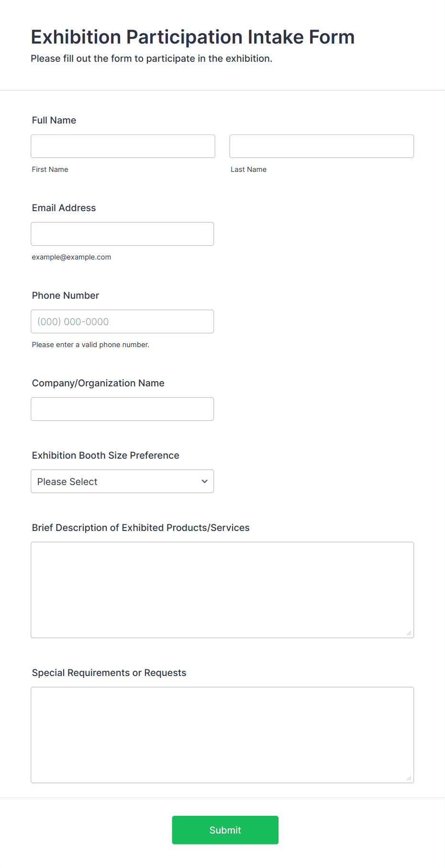Focus the Email Address text box

(x=122, y=234)
